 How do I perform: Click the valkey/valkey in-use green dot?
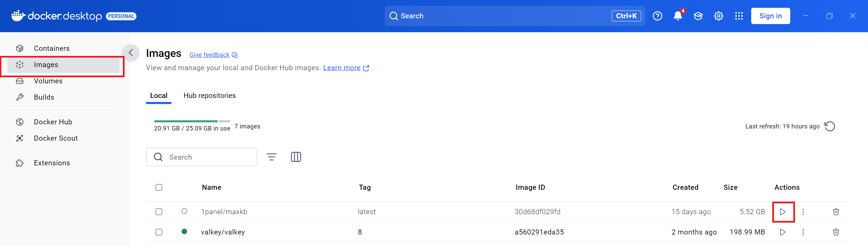coord(184,231)
